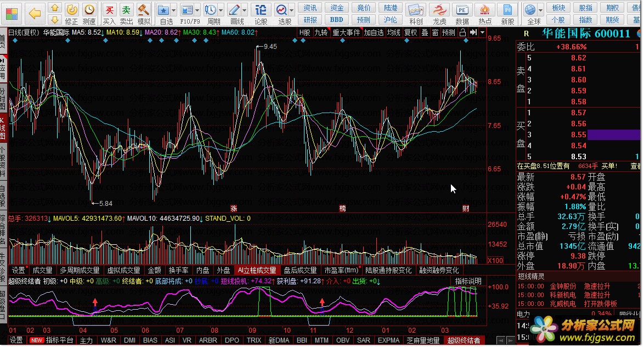Open the colorful home grid icon
This screenshot has width=644, height=347.
coord(12,14)
